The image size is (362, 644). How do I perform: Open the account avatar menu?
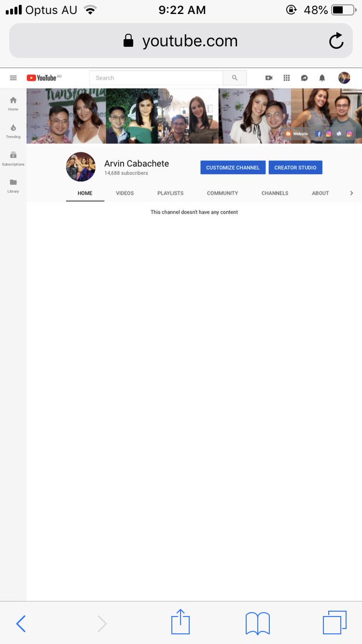coord(344,78)
